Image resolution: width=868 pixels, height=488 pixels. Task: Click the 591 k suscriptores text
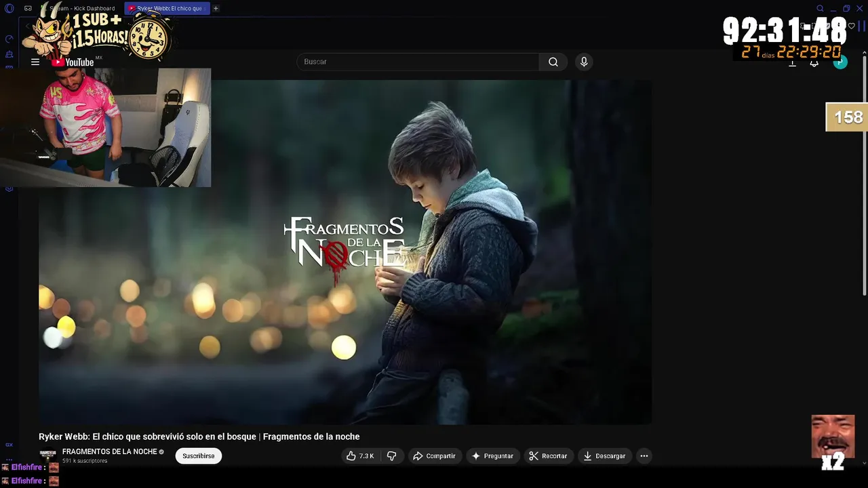point(85,461)
